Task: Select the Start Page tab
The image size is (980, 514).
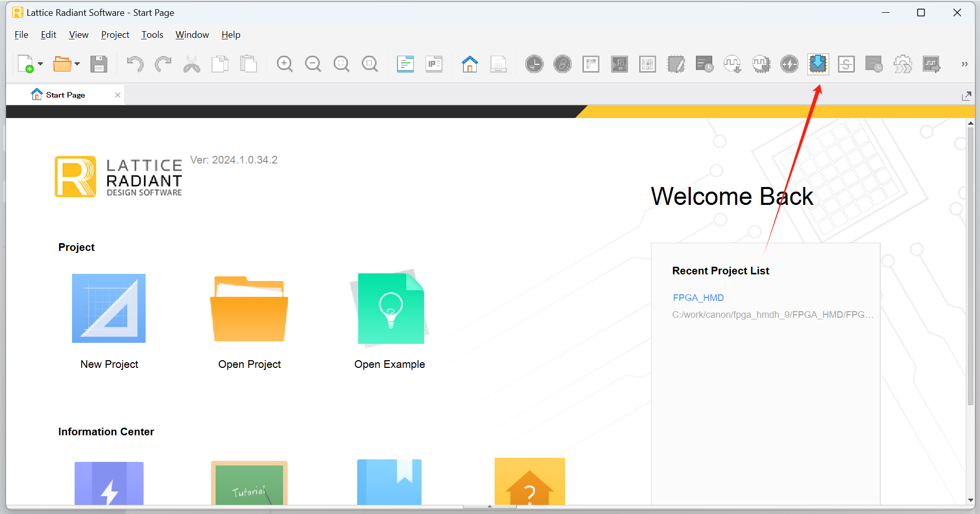Action: (65, 95)
